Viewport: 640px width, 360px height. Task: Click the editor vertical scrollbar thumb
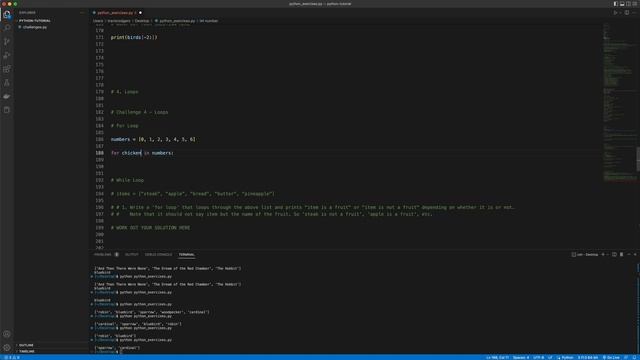(638, 159)
